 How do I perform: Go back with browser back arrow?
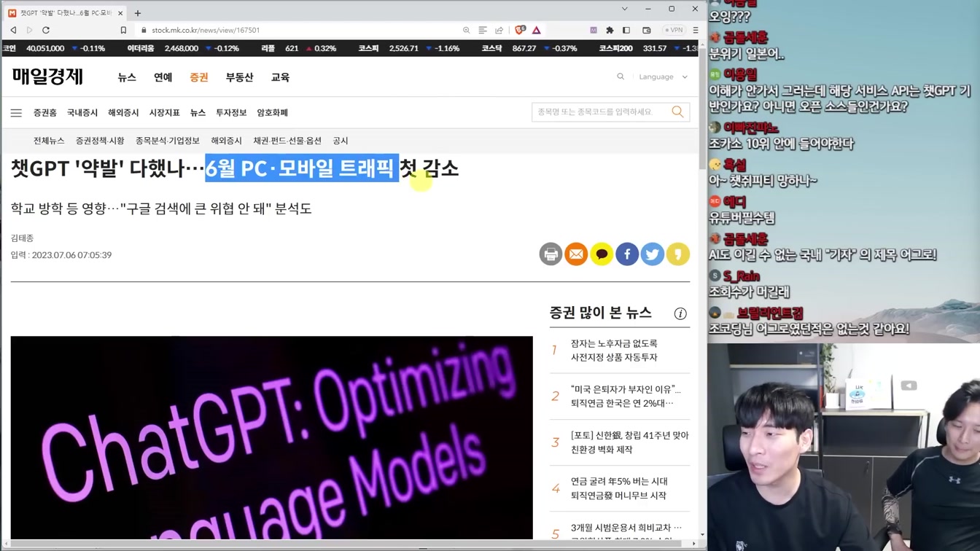(x=13, y=30)
